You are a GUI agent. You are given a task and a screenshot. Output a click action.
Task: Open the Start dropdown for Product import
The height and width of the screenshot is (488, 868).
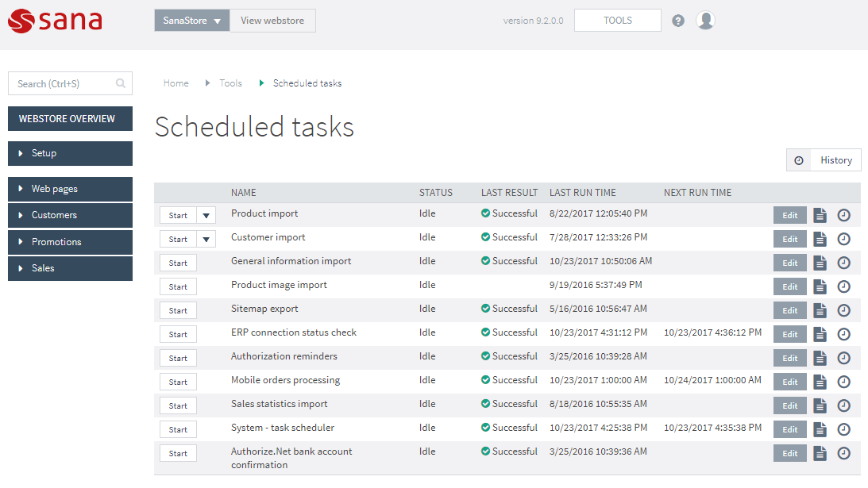pos(205,214)
